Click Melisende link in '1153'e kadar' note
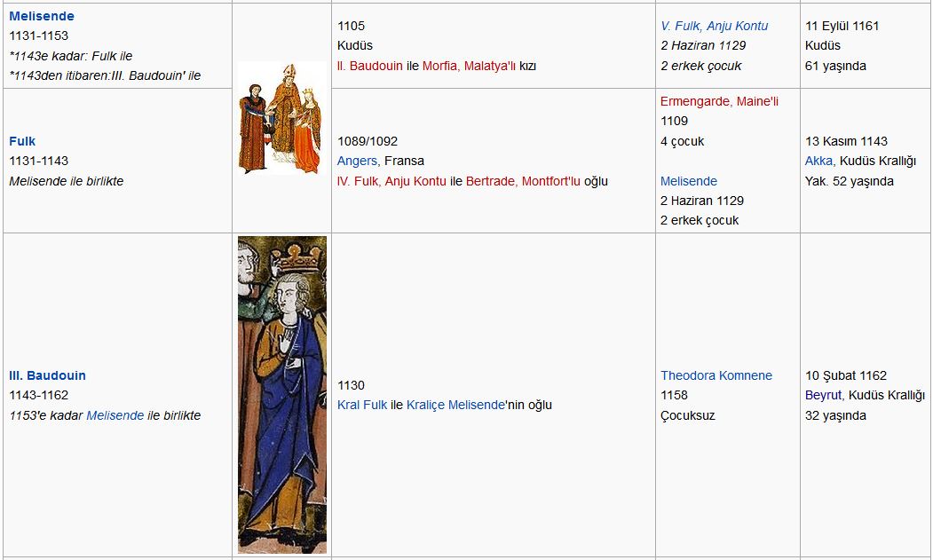Image resolution: width=933 pixels, height=560 pixels. coord(115,415)
